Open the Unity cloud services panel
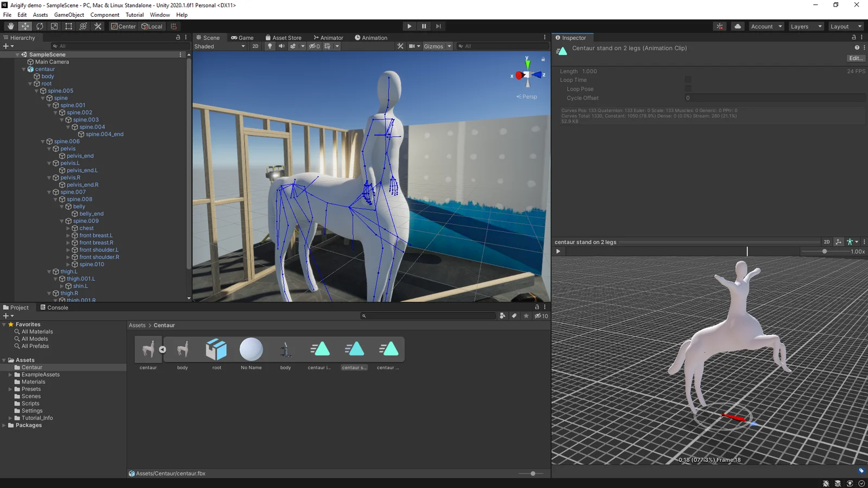This screenshot has height=488, width=868. (x=737, y=26)
